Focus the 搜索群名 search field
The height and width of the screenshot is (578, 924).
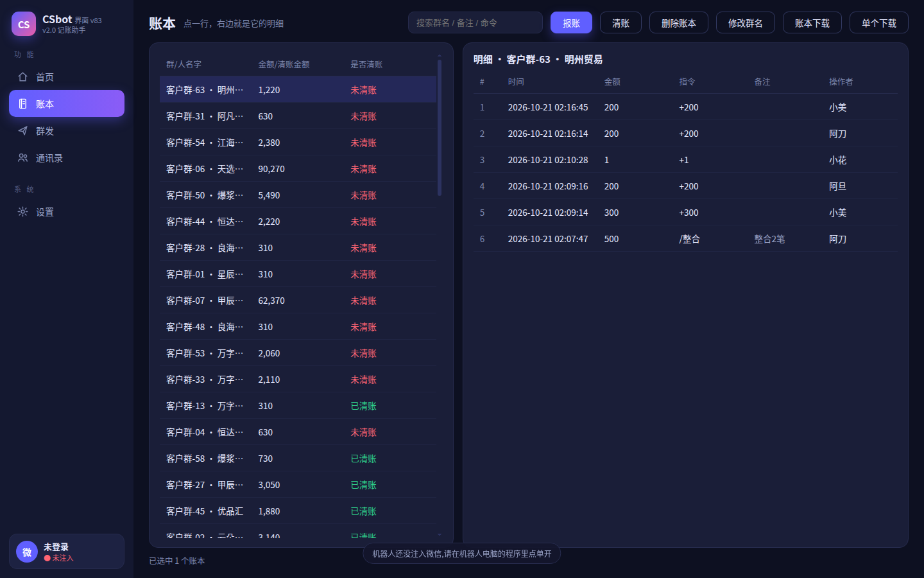click(475, 23)
